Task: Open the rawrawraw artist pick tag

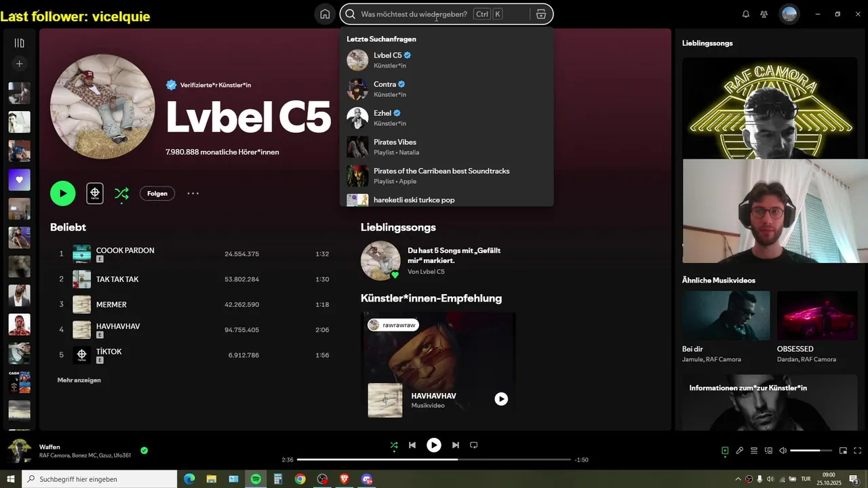Action: point(393,325)
